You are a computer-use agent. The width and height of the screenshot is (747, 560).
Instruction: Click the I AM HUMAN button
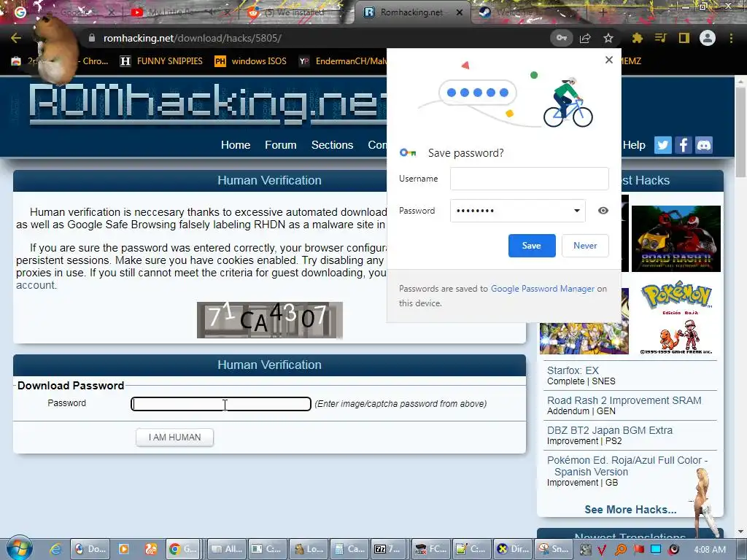point(175,437)
